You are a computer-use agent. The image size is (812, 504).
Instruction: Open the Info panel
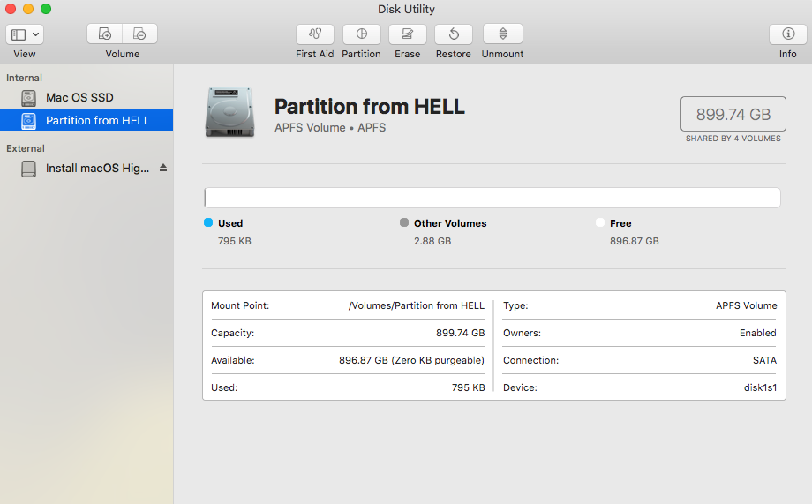coord(788,34)
